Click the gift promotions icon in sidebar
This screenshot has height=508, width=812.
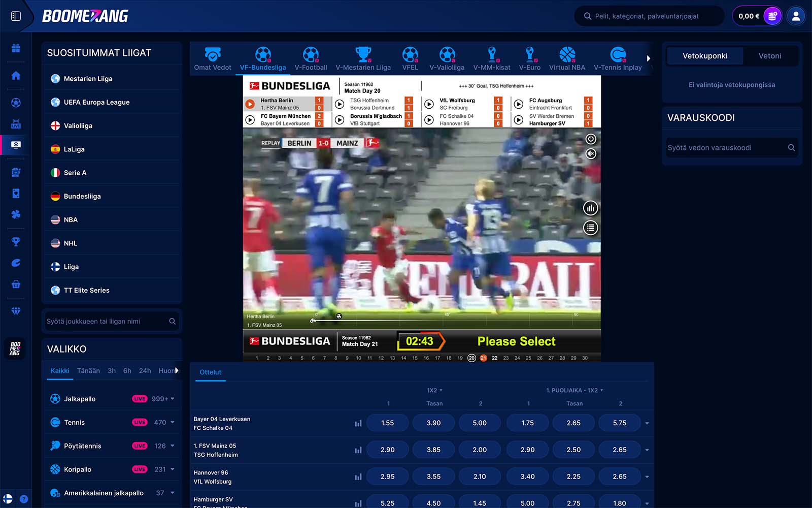(16, 48)
